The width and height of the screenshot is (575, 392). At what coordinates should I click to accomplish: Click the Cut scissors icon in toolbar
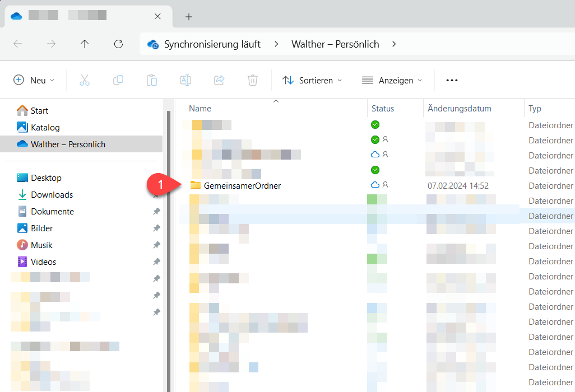[x=85, y=80]
